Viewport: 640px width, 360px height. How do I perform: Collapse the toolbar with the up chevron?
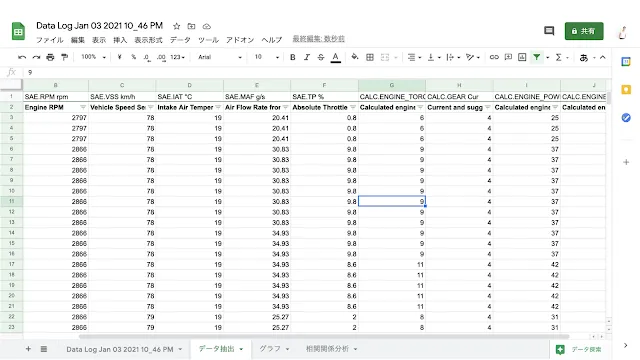point(602,57)
